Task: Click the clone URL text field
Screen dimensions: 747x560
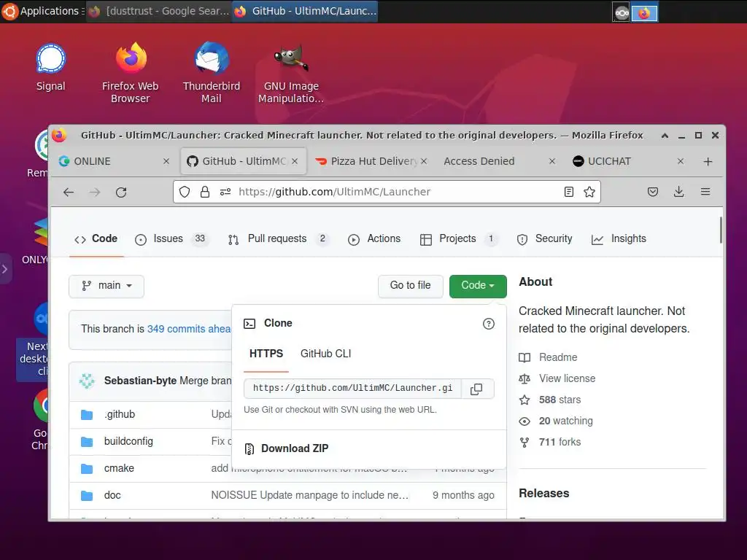Action: coord(352,388)
